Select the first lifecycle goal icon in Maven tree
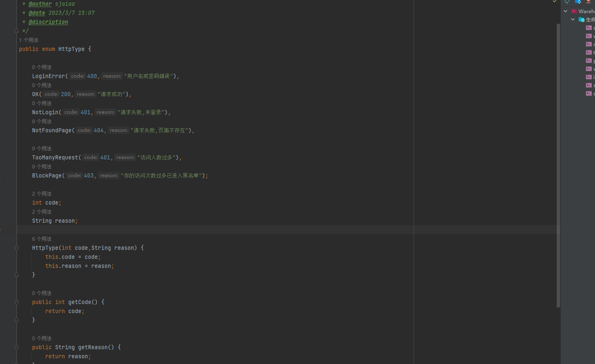The width and height of the screenshot is (595, 364). [x=589, y=28]
